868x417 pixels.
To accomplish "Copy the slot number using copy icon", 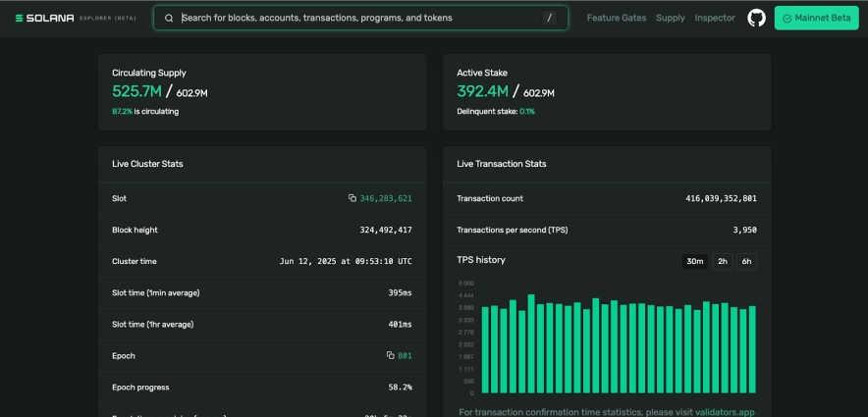I will [x=353, y=198].
